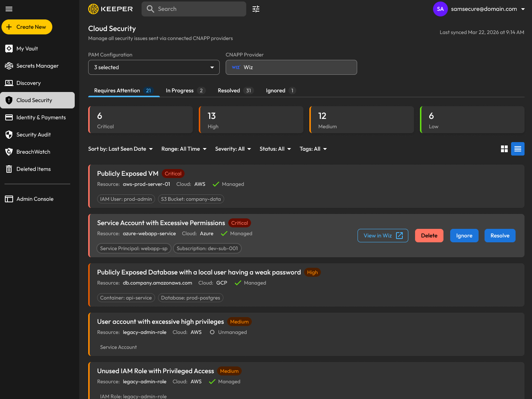This screenshot has width=532, height=399.
Task: Click the Resolve button
Action: [500, 236]
